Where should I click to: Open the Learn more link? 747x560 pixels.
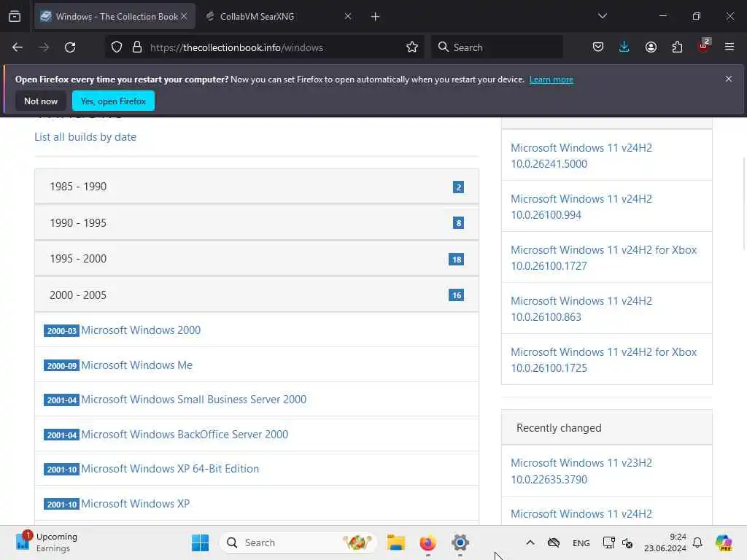click(551, 79)
